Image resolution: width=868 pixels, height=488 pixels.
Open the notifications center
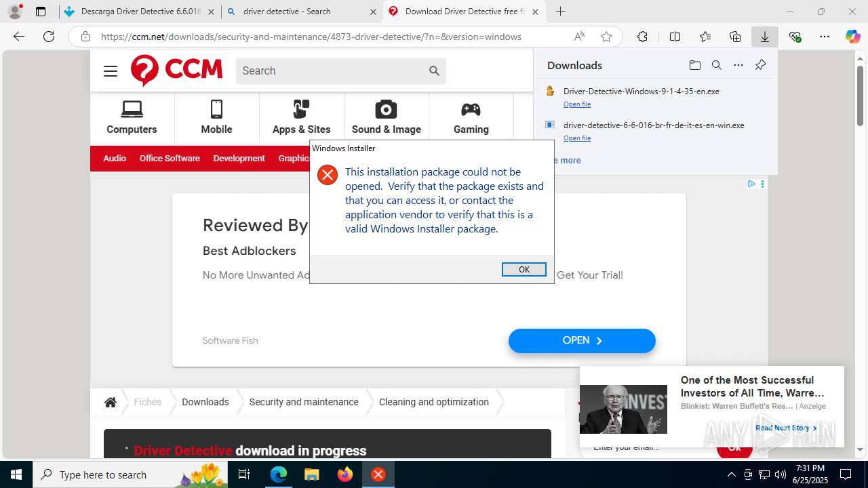[x=846, y=474]
